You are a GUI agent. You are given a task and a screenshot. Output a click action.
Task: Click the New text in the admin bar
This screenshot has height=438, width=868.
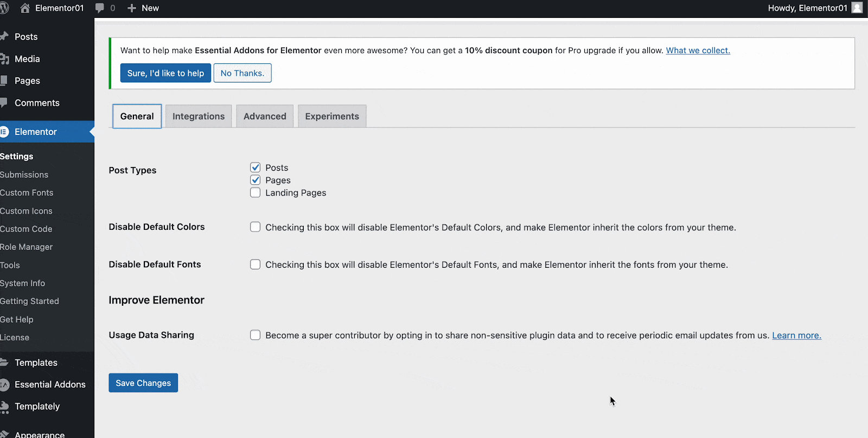(150, 8)
